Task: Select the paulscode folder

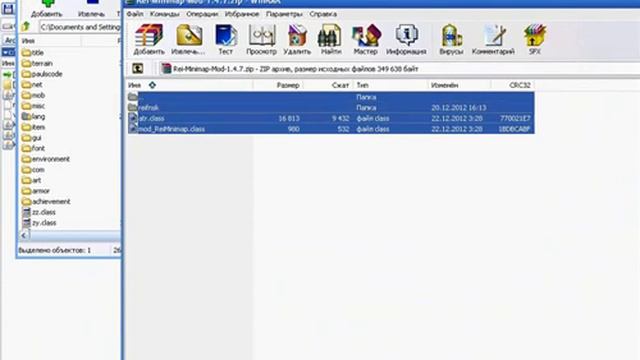Action: 42,74
